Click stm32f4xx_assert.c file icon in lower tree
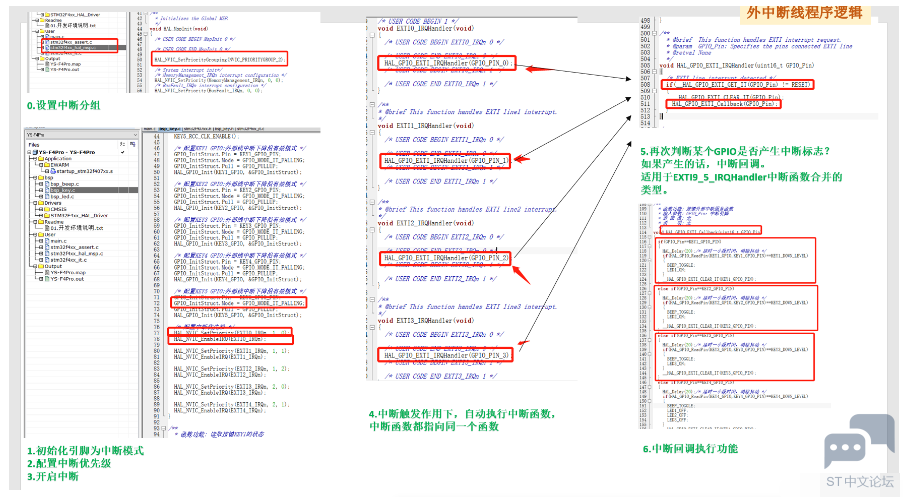The image size is (903, 497). click(47, 247)
